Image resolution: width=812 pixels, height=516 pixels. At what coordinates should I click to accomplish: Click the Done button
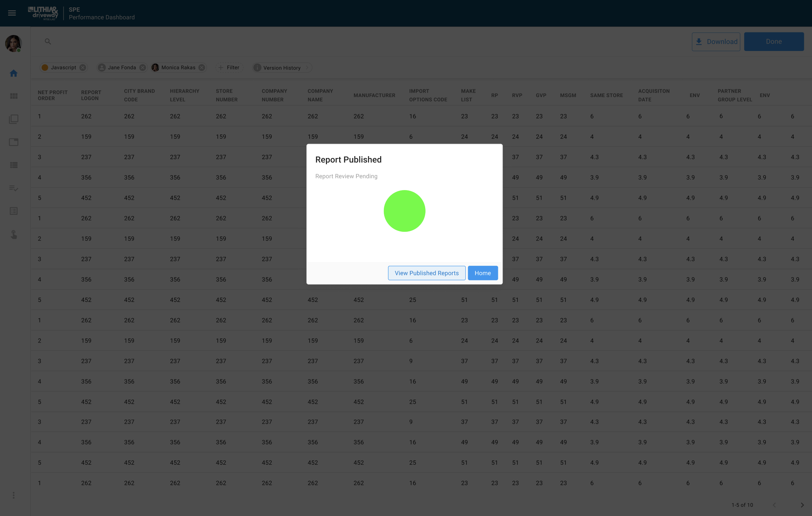pyautogui.click(x=774, y=41)
